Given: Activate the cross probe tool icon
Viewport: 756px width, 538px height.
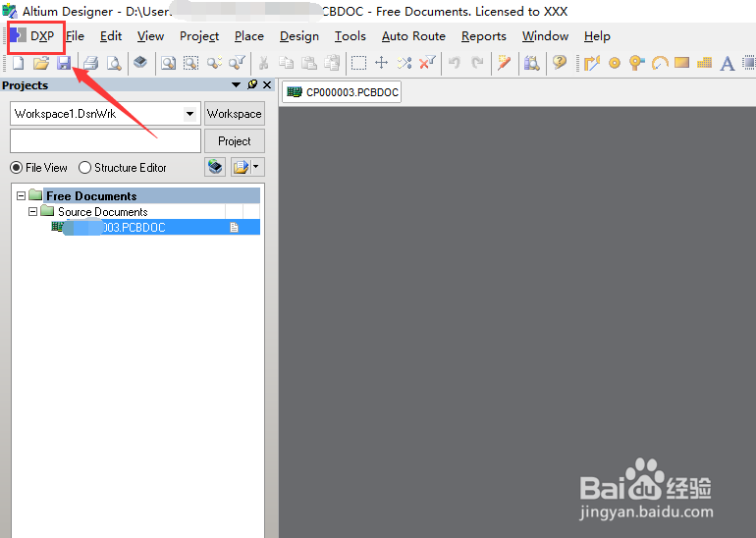Looking at the screenshot, I should tap(504, 63).
